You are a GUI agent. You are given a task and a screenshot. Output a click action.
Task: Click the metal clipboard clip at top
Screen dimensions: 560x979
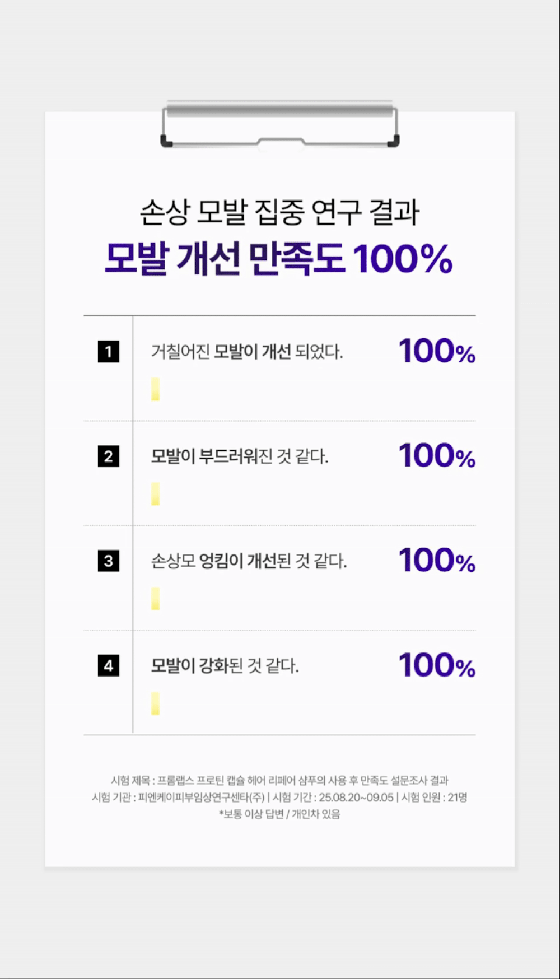[280, 124]
